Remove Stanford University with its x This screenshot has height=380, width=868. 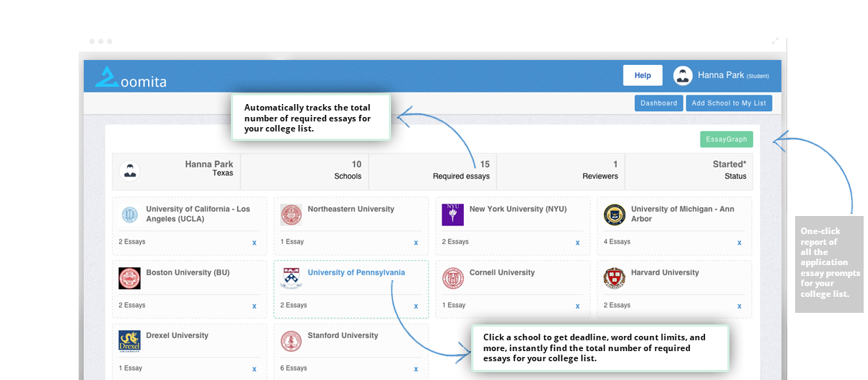click(416, 369)
